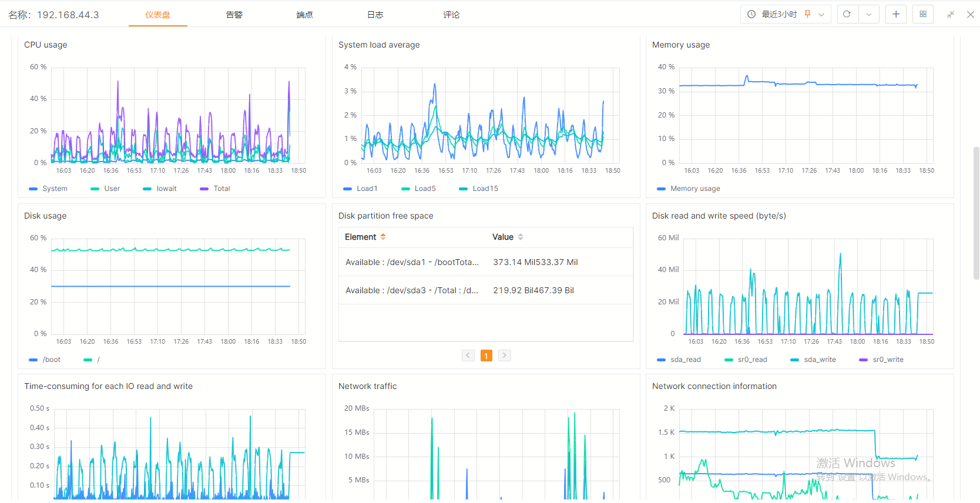Click the next page arrow in pagination

point(504,356)
